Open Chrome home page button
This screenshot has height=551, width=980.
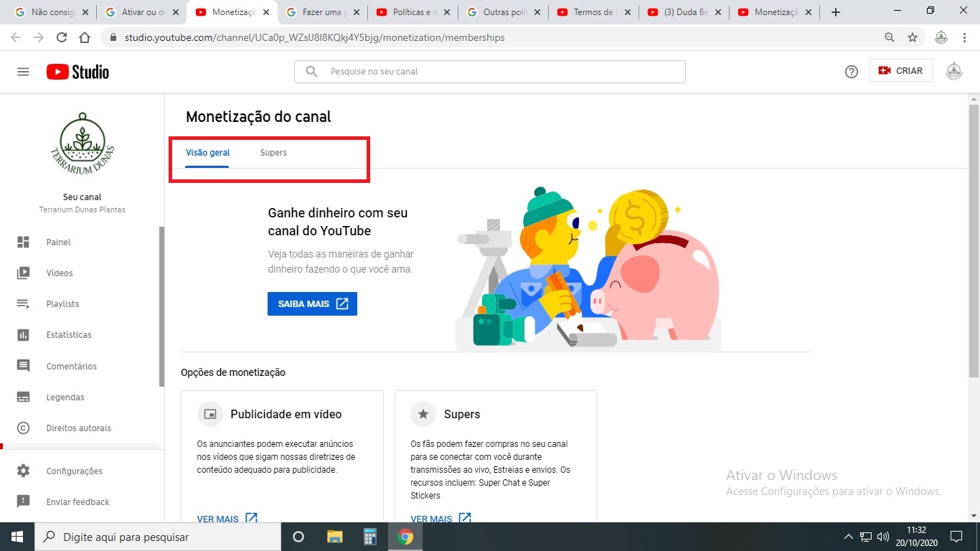point(85,37)
